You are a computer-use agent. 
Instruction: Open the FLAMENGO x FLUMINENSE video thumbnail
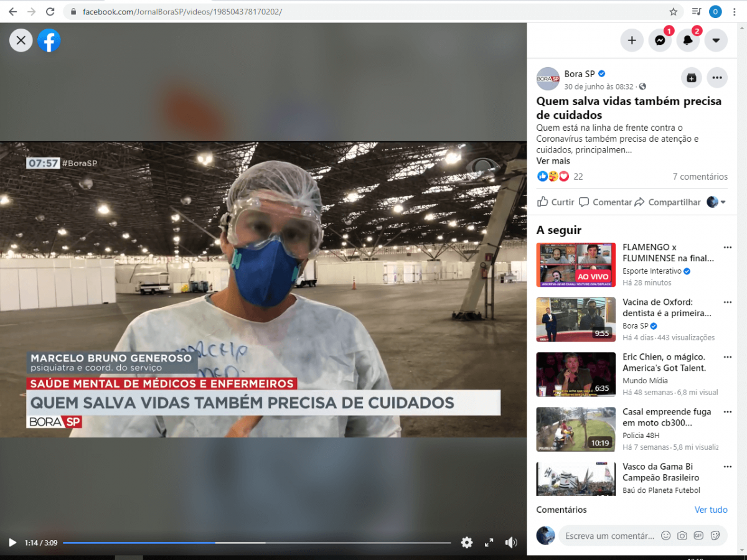pos(576,265)
